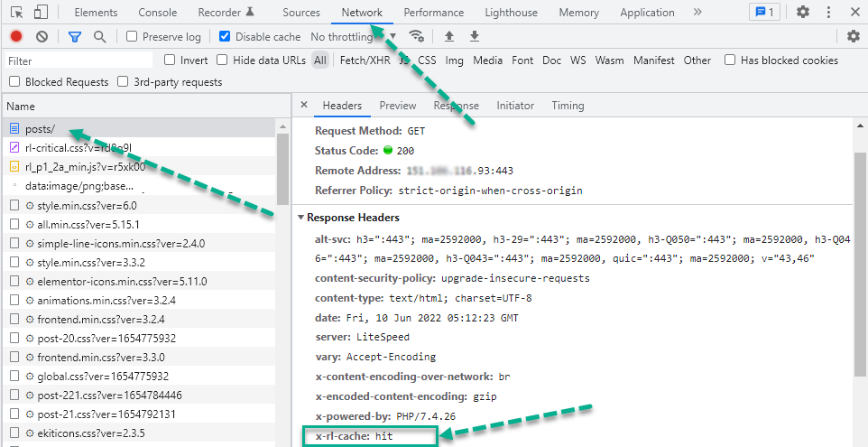The image size is (868, 447).
Task: Switch to the Lighthouse tab
Action: click(x=511, y=12)
